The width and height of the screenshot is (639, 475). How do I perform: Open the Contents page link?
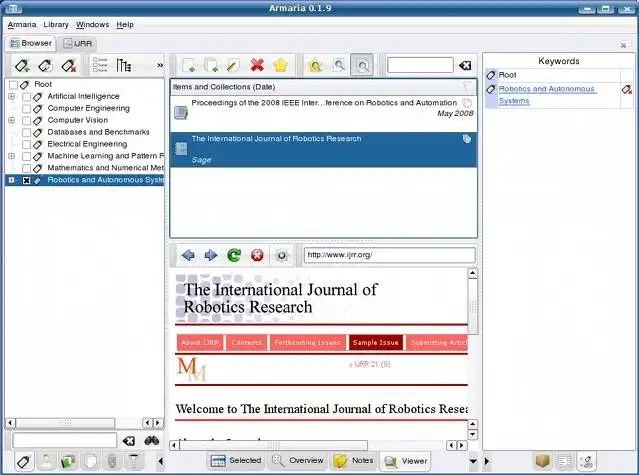click(247, 343)
